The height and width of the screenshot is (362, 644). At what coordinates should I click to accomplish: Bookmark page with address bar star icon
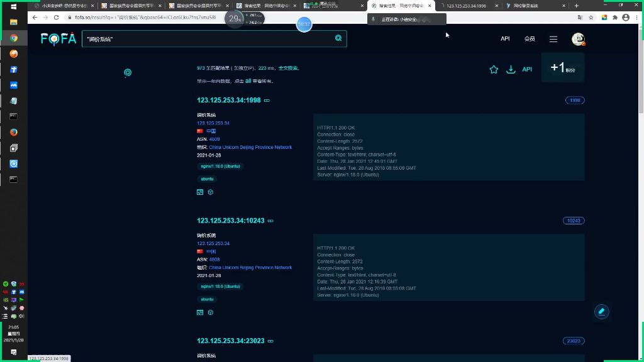pos(591,17)
